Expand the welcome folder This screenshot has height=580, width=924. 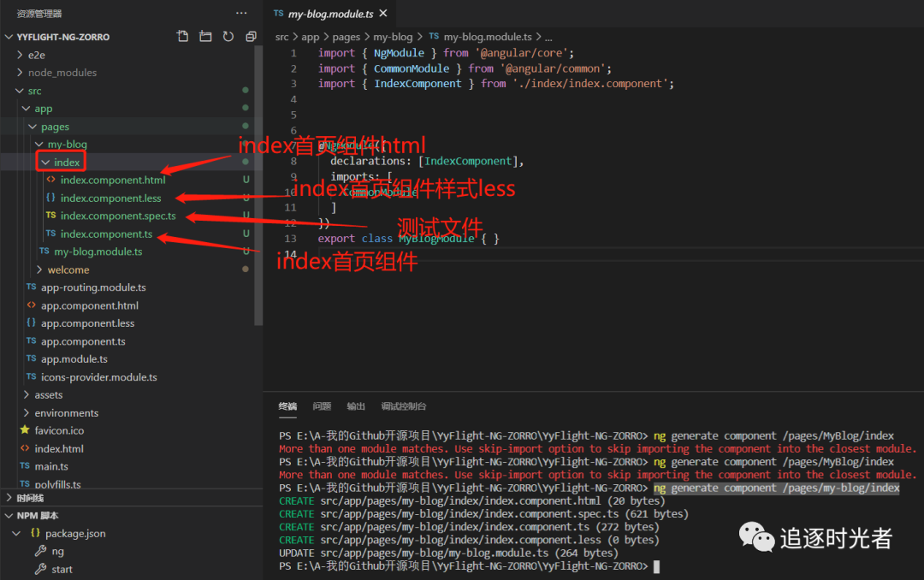[x=39, y=269]
